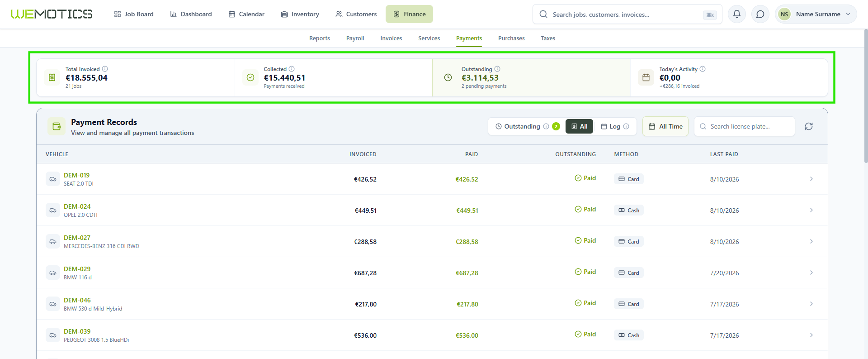Click info icon beside Outstanding filter
Viewport: 868px width, 359px height.
[546, 126]
